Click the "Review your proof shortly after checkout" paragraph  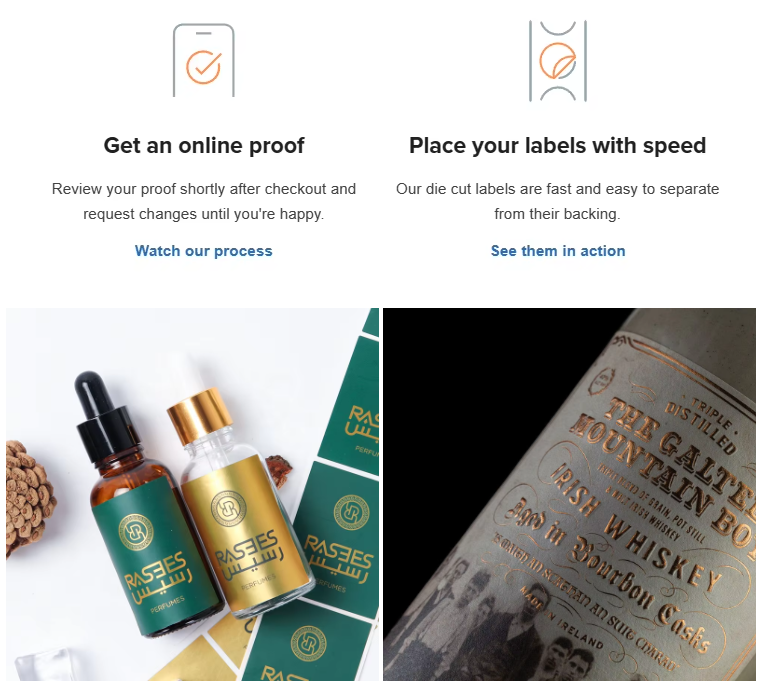(204, 201)
